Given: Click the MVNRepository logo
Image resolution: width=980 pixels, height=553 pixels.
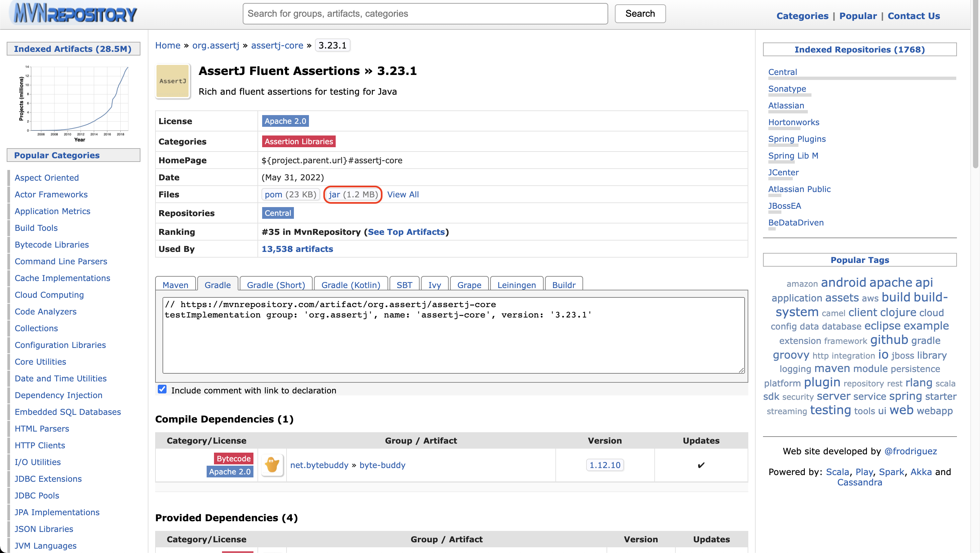Looking at the screenshot, I should point(75,14).
